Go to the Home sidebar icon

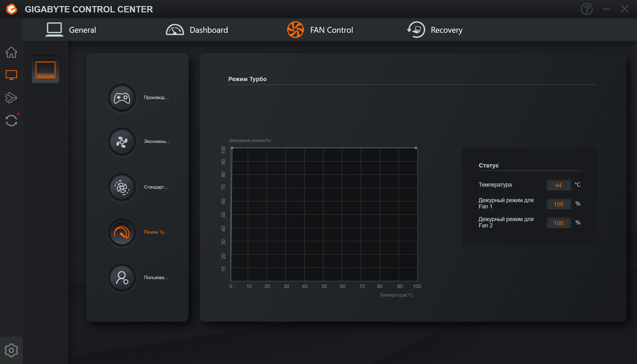(x=11, y=52)
